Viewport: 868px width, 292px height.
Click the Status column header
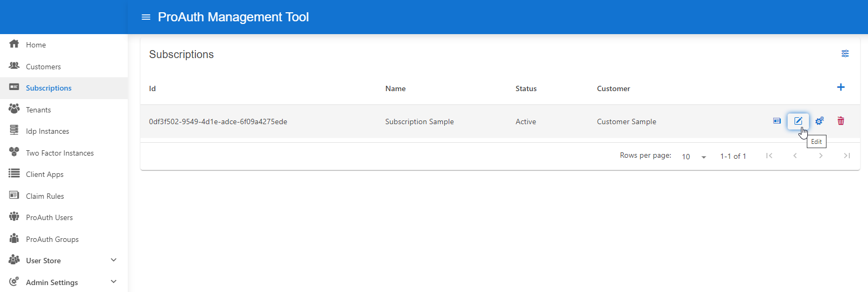coord(526,88)
